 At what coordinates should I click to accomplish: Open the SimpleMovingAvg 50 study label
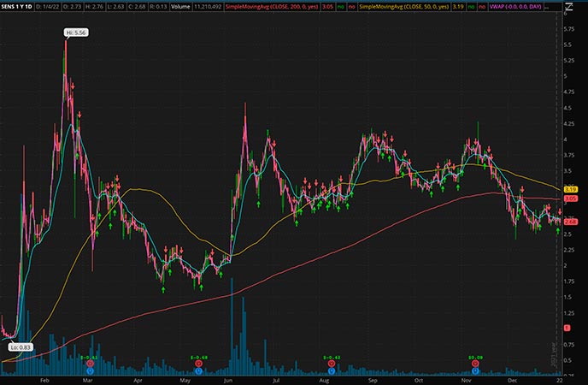(403, 6)
